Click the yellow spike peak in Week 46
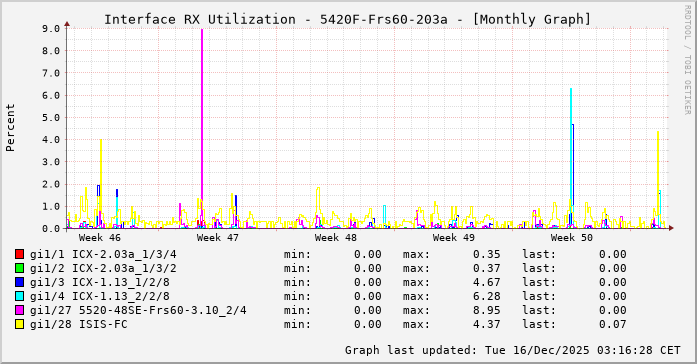697x364 pixels. [101, 140]
